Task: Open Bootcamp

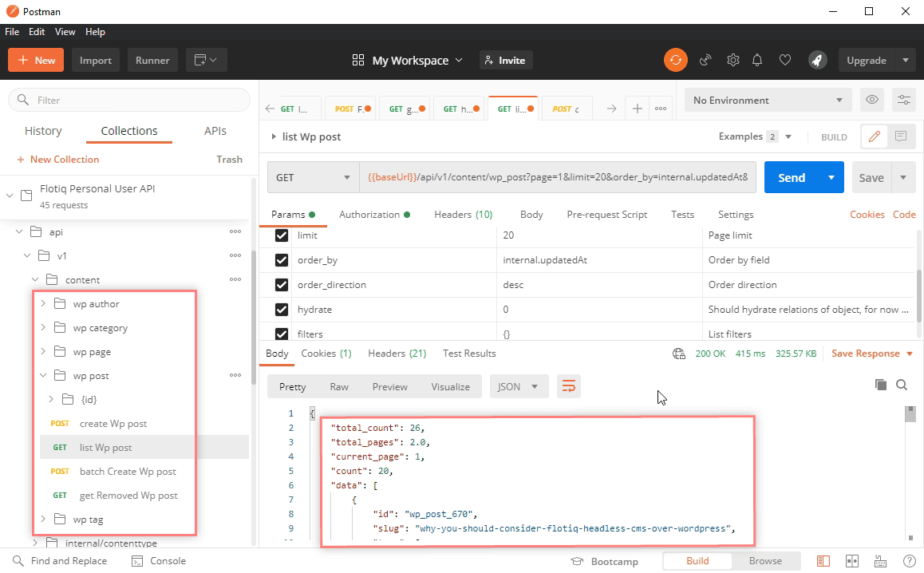Action: tap(605, 561)
